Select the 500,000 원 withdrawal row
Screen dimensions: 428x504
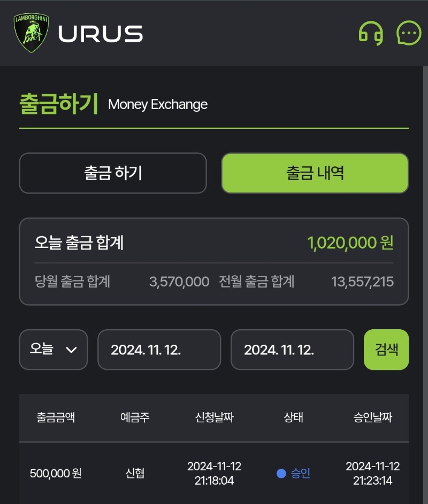[214, 473]
